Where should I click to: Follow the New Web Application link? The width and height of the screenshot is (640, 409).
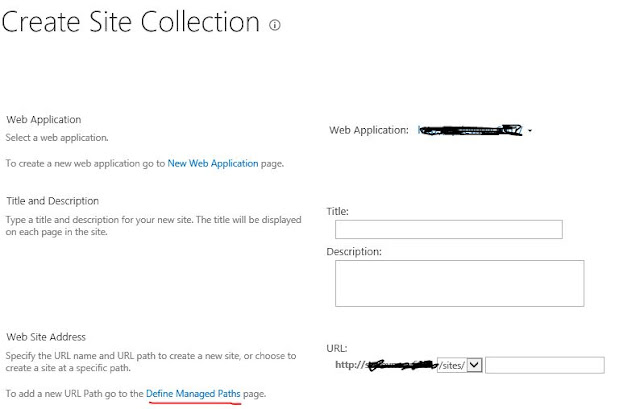pyautogui.click(x=213, y=163)
